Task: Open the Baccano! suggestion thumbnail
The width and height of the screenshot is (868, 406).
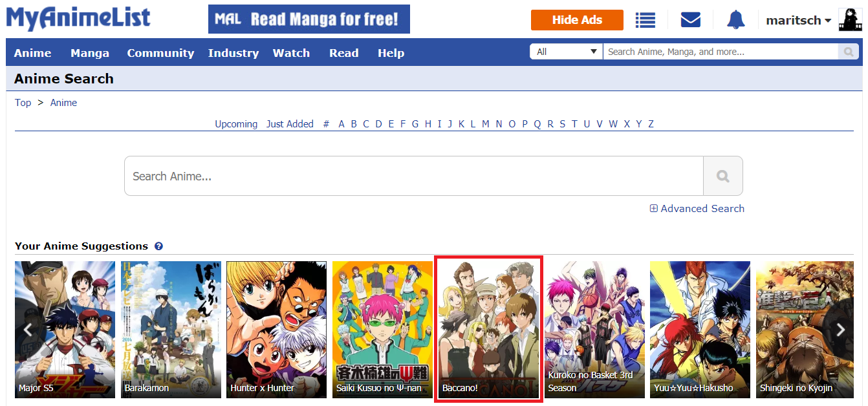Action: click(x=488, y=329)
